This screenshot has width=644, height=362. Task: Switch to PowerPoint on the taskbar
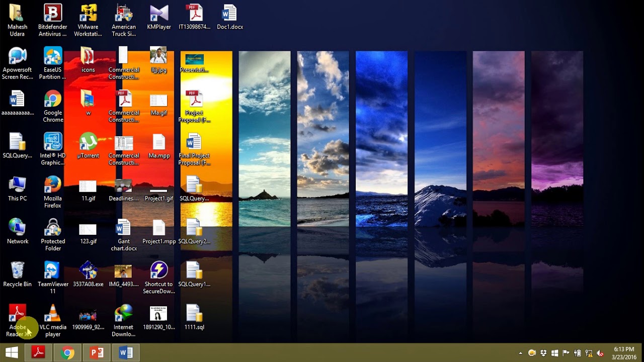(97, 353)
